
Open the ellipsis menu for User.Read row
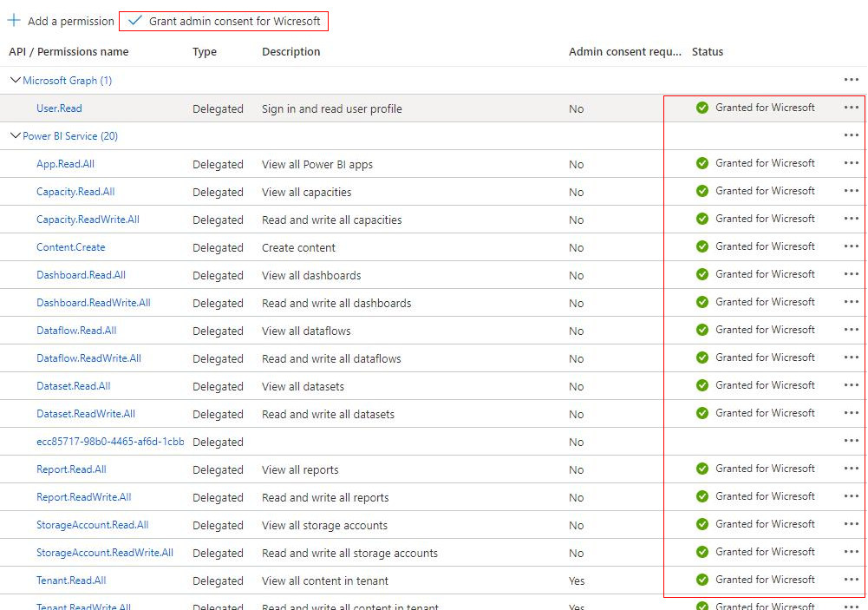852,108
